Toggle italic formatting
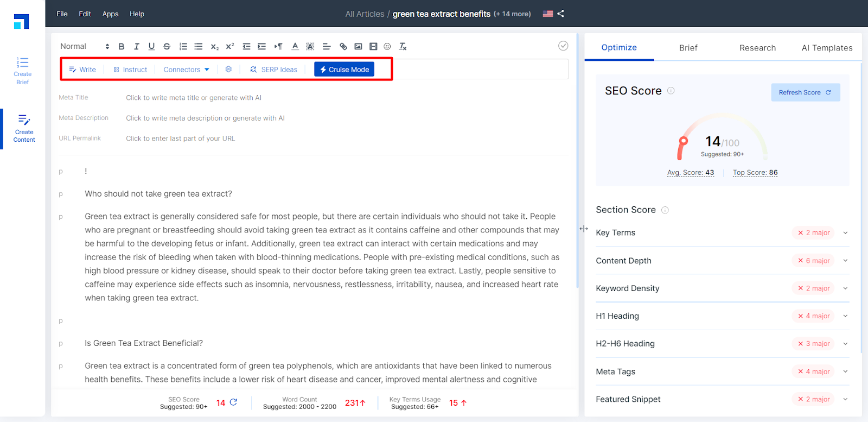Image resolution: width=868 pixels, height=422 pixels. [x=137, y=47]
